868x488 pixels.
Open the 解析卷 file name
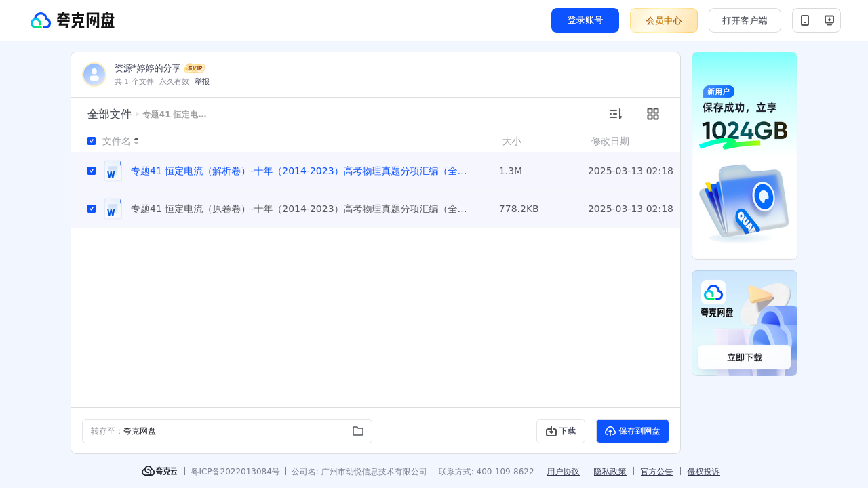299,171
